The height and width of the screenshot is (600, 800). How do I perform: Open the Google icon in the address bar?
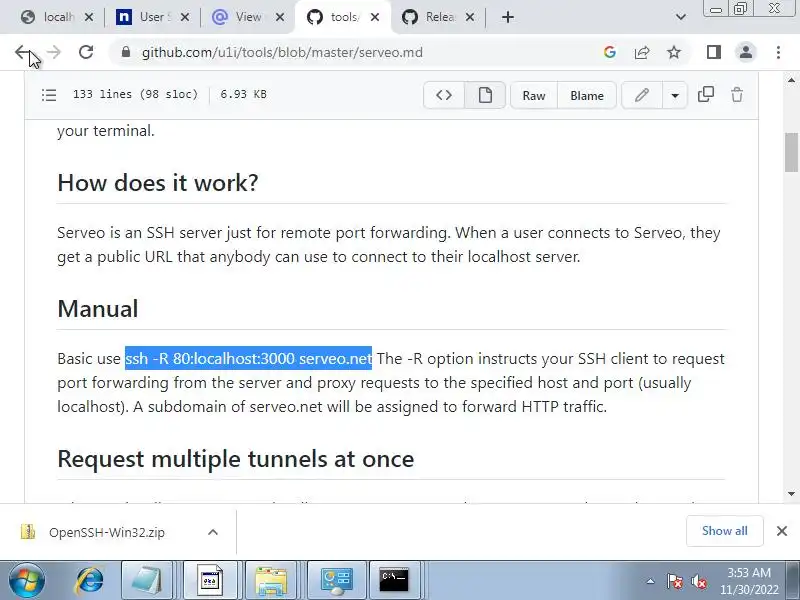point(610,52)
